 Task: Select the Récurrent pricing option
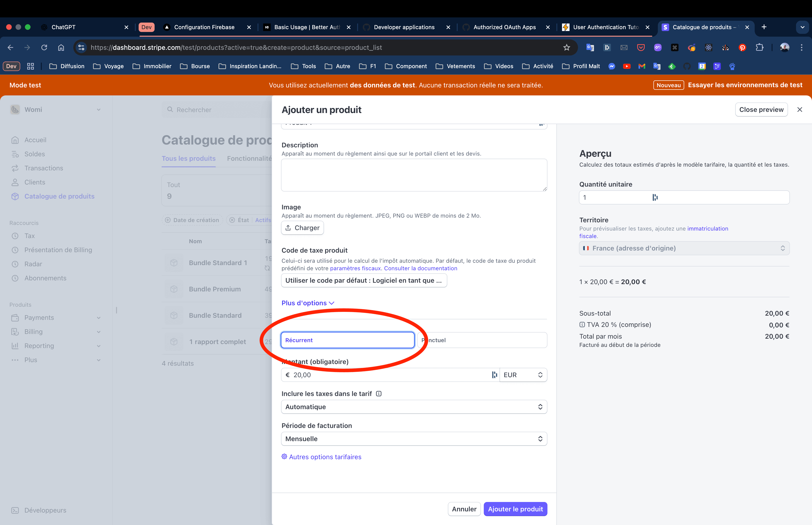pos(347,340)
